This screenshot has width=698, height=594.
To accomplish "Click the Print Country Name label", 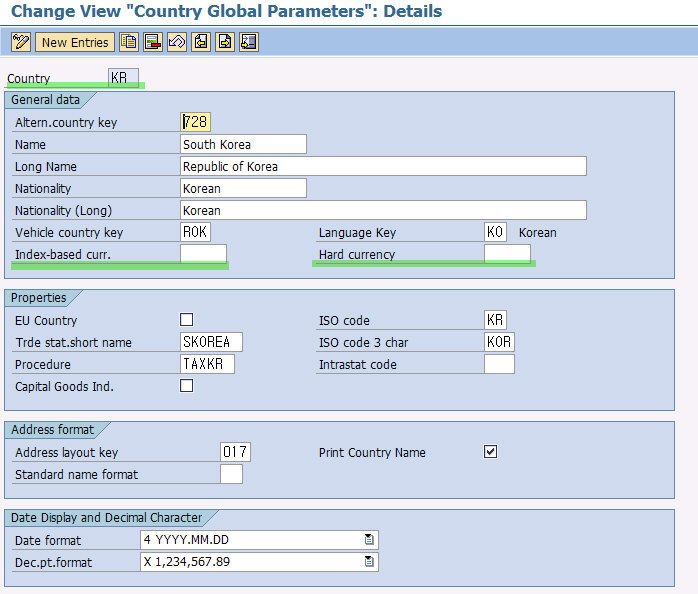I will pyautogui.click(x=372, y=452).
